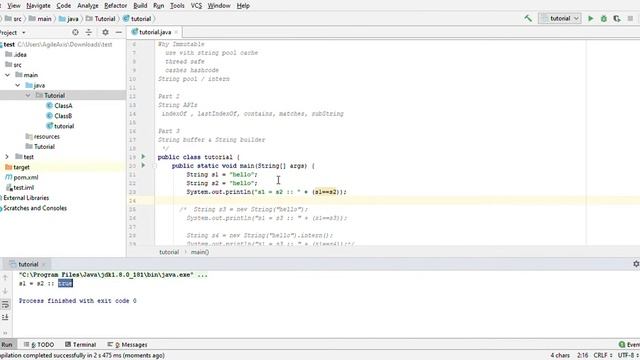This screenshot has width=640, height=360.
Task: Click the main breadcrumb in navigation bar
Action: (40, 19)
